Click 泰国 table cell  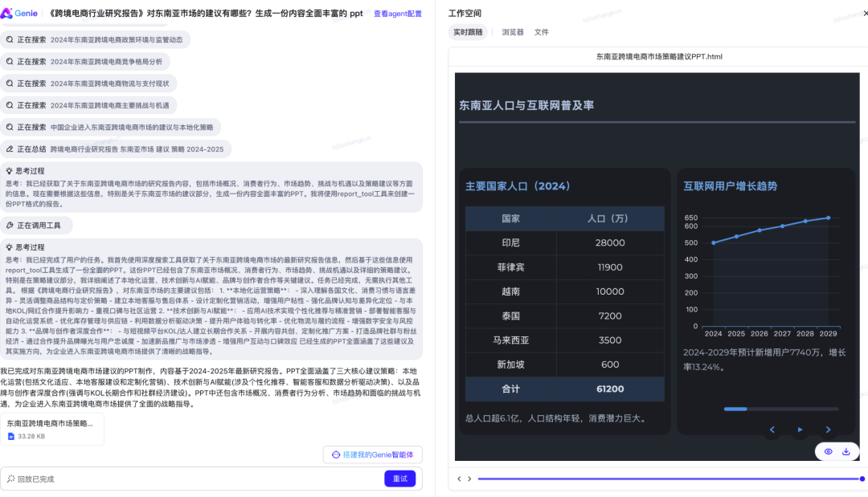[510, 316]
